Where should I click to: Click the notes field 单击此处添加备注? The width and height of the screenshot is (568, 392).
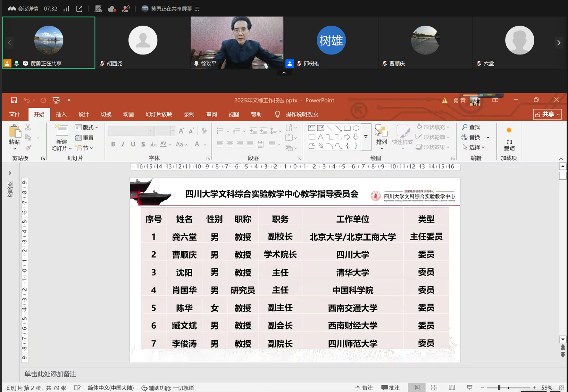(50, 374)
